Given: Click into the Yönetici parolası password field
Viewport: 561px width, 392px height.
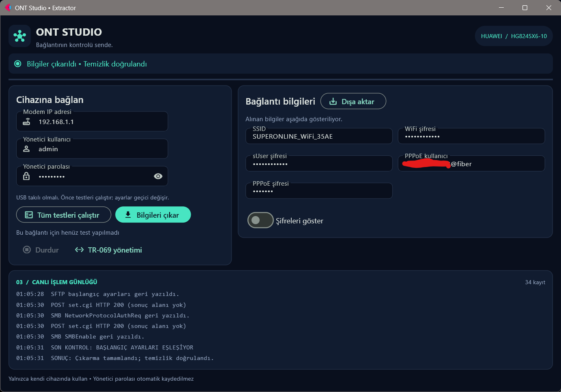Looking at the screenshot, I should (92, 176).
